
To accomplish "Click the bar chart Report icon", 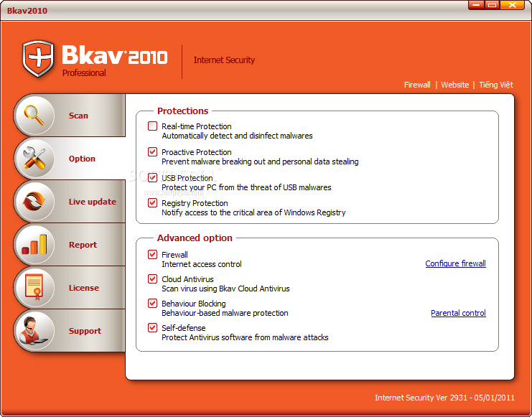I will coord(34,245).
